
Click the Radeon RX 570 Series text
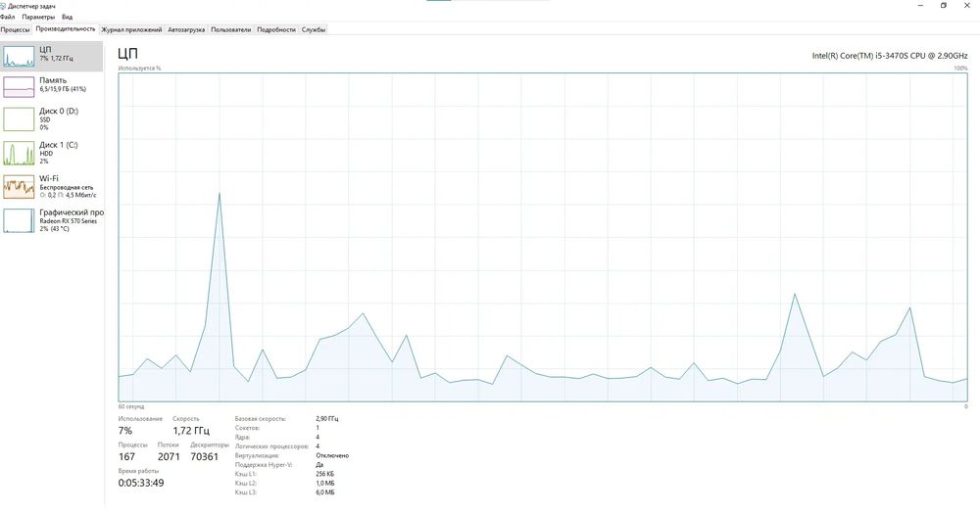69,221
